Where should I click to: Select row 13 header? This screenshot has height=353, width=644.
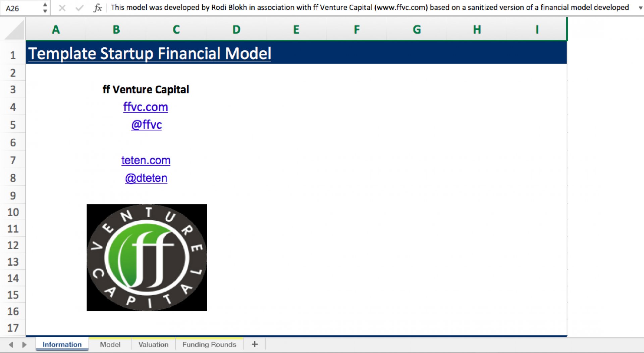(13, 262)
